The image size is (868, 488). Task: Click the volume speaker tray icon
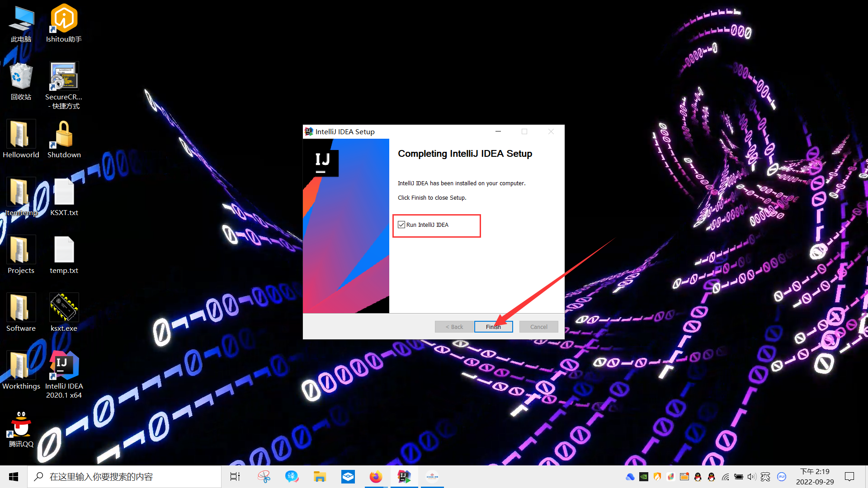(751, 477)
